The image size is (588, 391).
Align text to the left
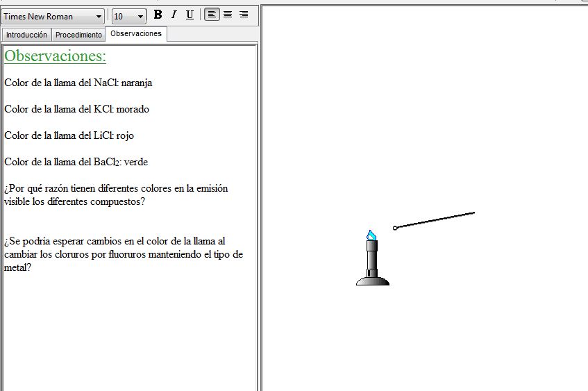(x=212, y=15)
